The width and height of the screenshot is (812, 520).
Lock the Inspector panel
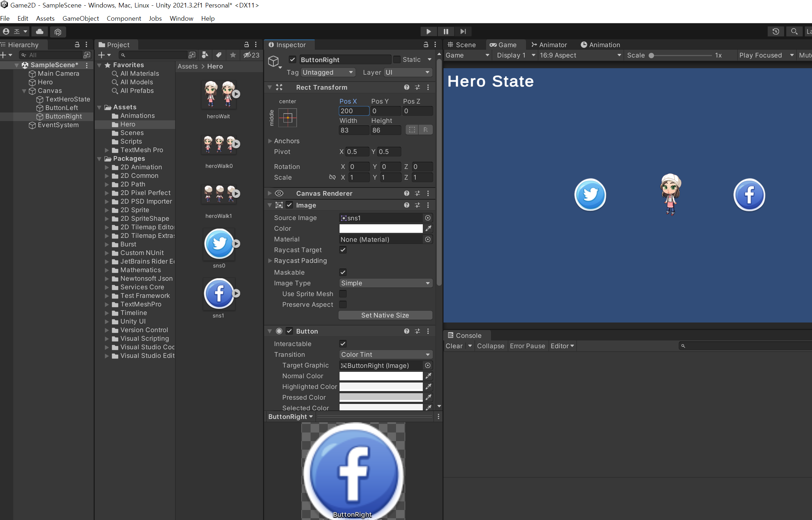pyautogui.click(x=426, y=45)
